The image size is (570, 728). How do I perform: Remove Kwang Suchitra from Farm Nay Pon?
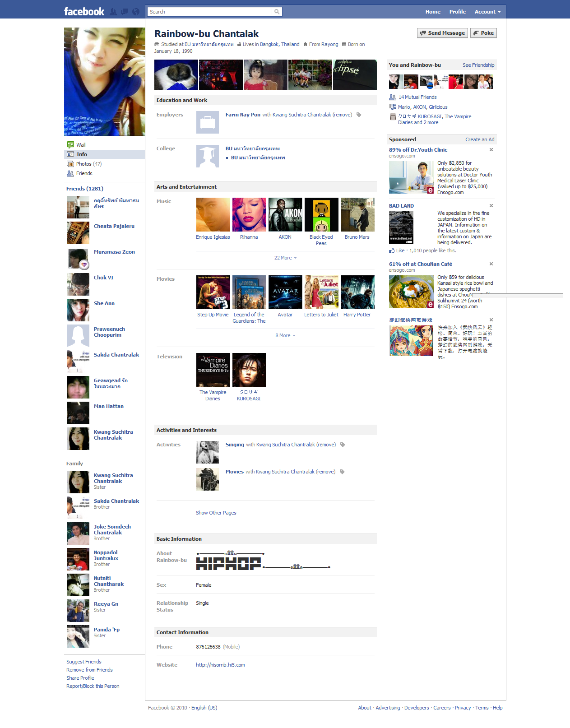click(343, 115)
